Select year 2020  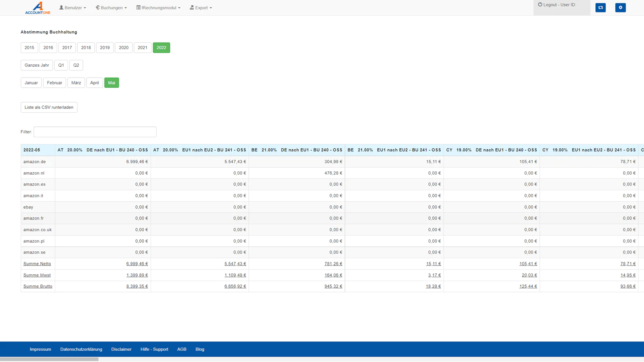(x=124, y=47)
